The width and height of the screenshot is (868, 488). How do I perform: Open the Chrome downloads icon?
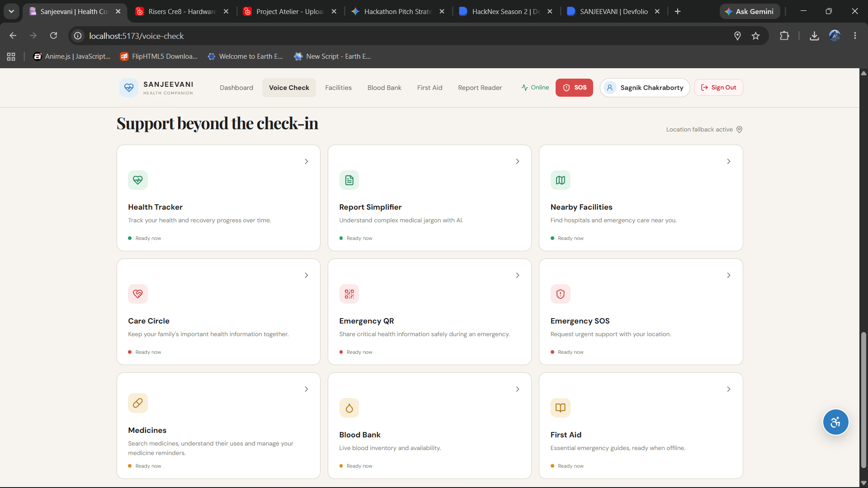[x=814, y=36]
